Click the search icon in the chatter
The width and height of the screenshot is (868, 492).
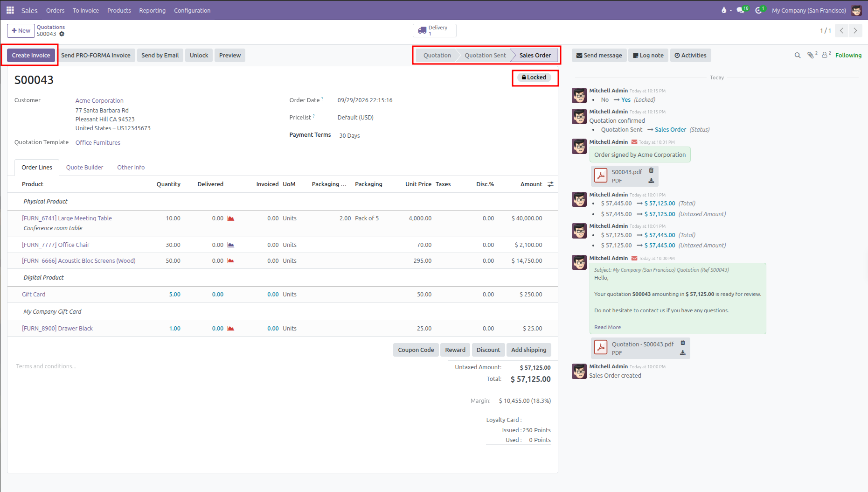click(798, 55)
